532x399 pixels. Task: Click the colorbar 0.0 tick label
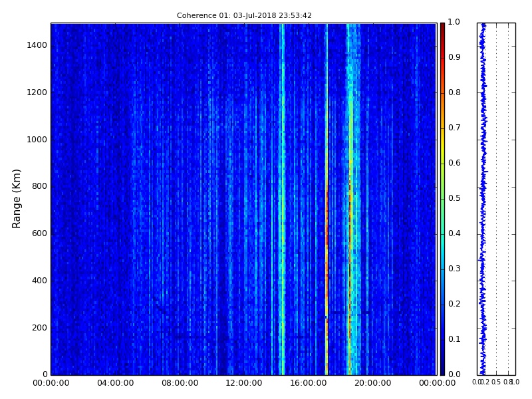(x=455, y=374)
